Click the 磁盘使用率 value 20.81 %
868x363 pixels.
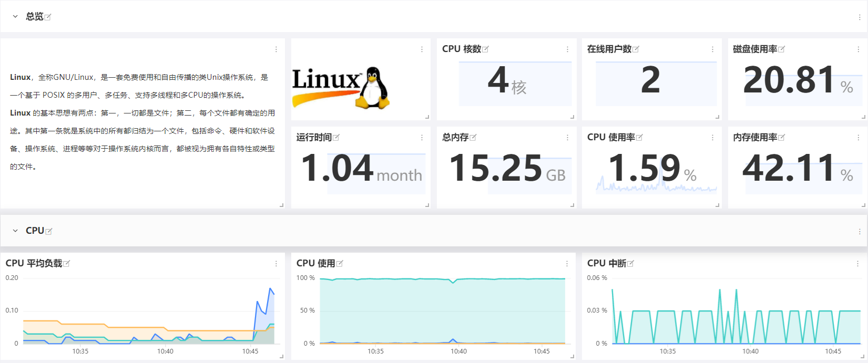(798, 80)
